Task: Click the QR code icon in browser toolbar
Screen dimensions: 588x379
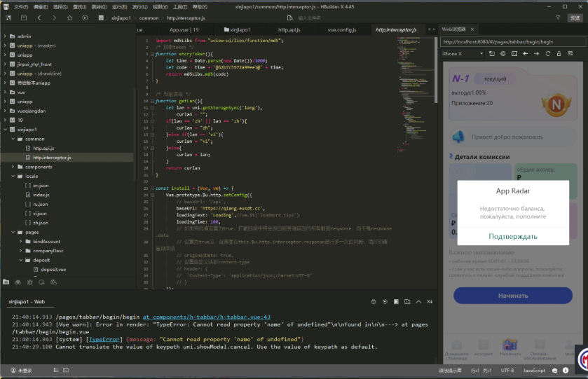Action: point(570,54)
